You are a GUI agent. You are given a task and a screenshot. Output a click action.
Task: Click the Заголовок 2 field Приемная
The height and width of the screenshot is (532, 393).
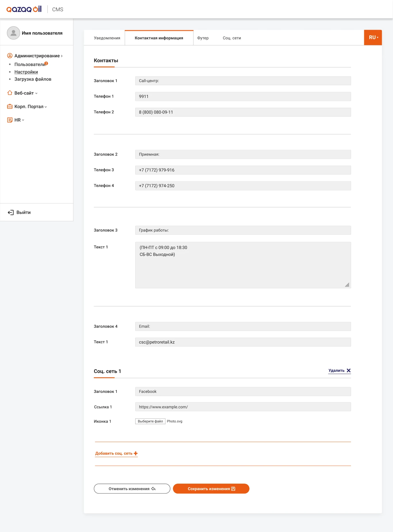(x=243, y=154)
